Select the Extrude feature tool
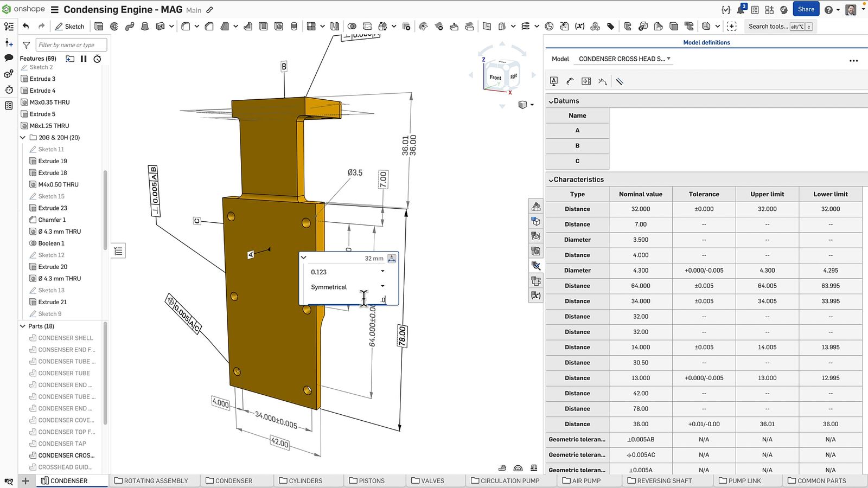The image size is (868, 488). point(98,26)
